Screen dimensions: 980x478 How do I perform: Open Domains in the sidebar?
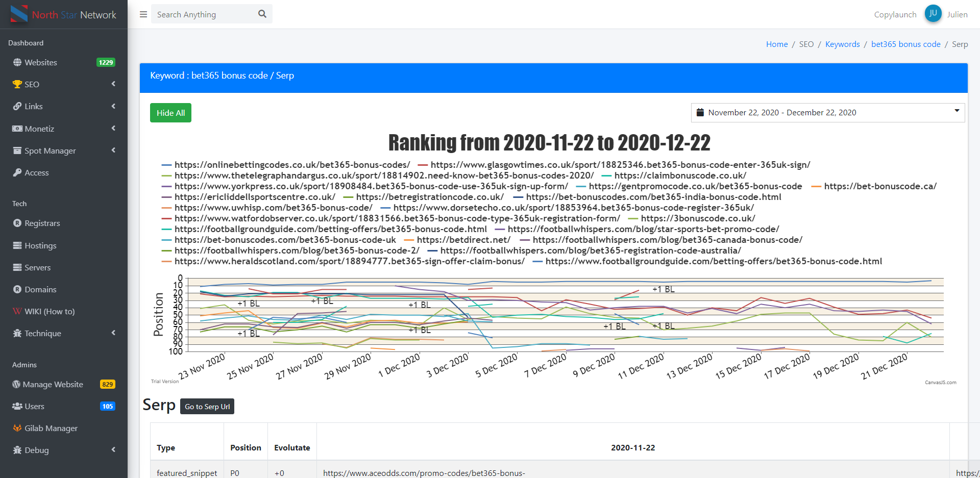point(40,290)
